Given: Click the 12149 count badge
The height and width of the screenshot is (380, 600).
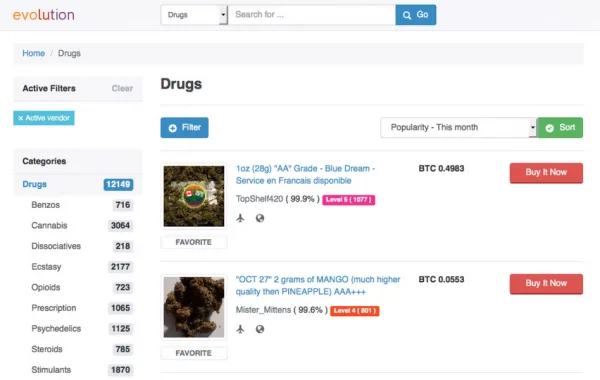Looking at the screenshot, I should coord(118,184).
